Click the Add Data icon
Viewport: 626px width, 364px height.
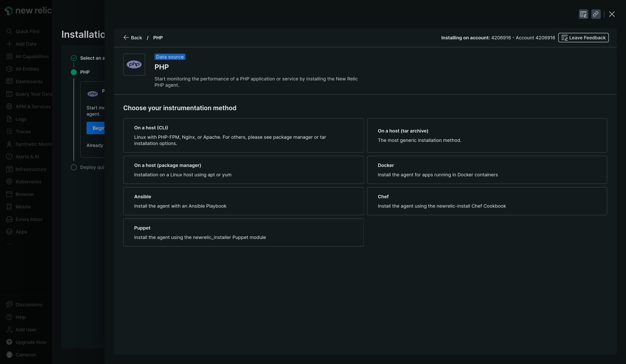click(x=9, y=44)
